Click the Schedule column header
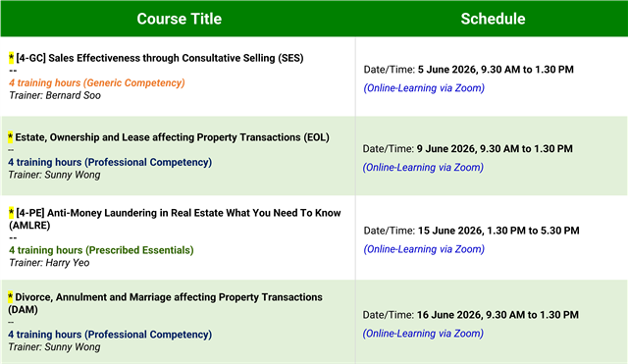Viewport: 628px width, 364px height. [493, 19]
